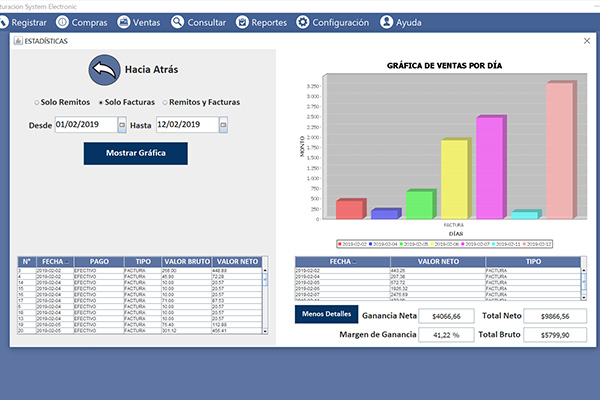This screenshot has height=400, width=600.
Task: Click the Ayuda user icon
Action: click(387, 22)
